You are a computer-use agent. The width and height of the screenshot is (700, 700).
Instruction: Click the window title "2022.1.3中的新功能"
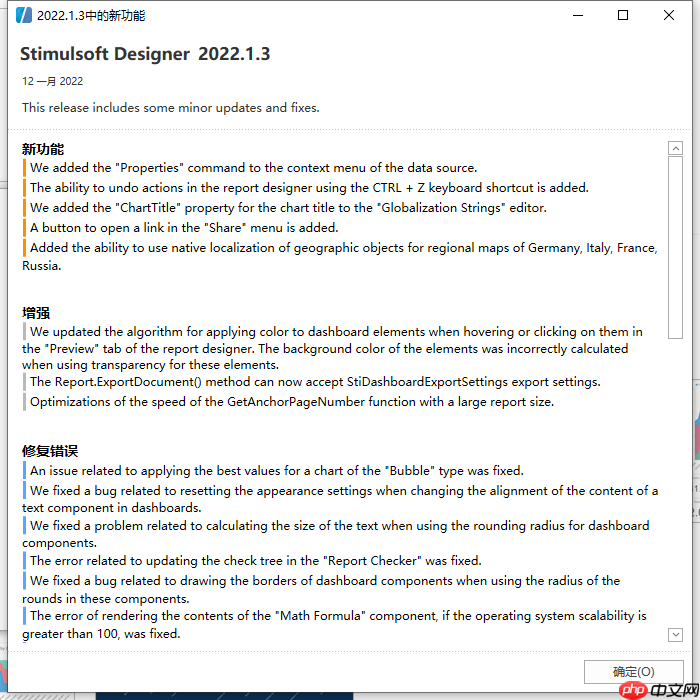coord(91,16)
